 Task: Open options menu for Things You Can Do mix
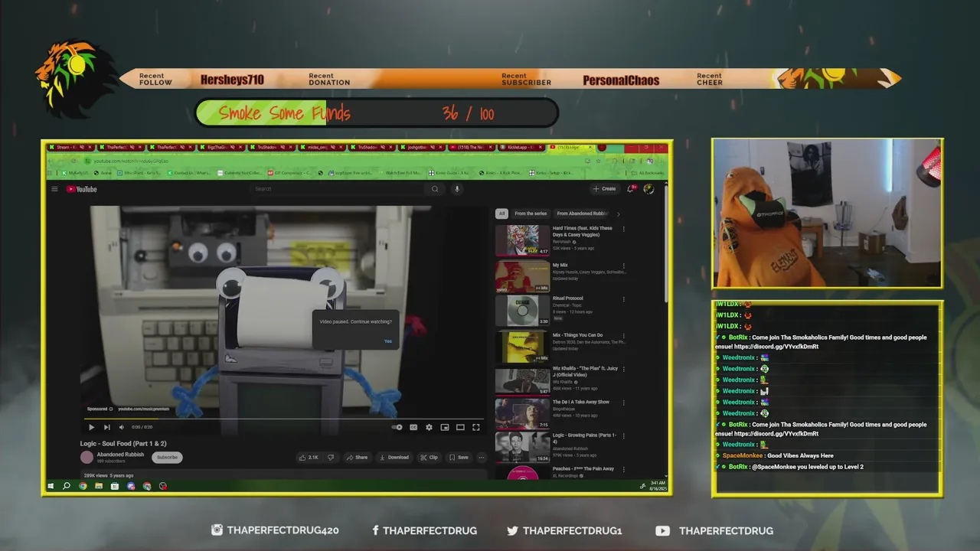coord(623,336)
